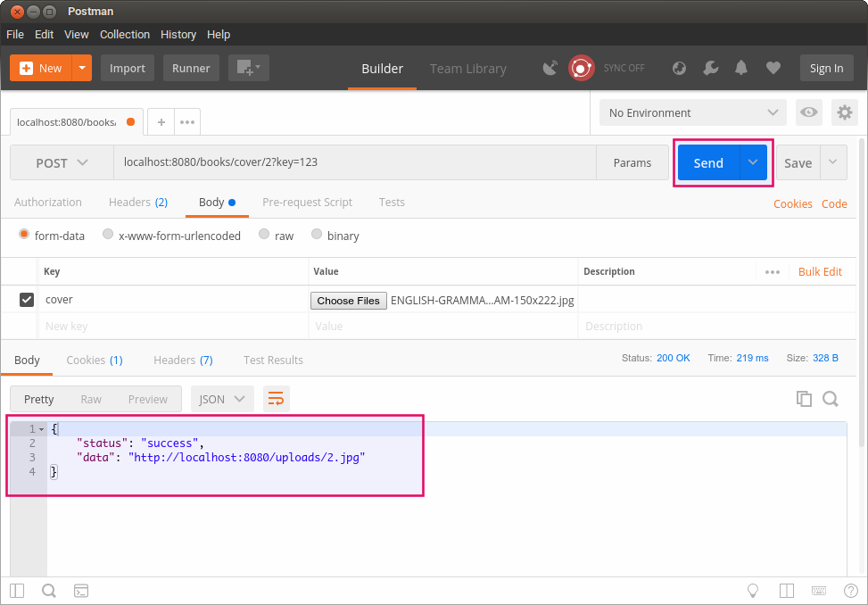Open the interceptor satellite icon
The width and height of the screenshot is (868, 605).
click(x=550, y=68)
